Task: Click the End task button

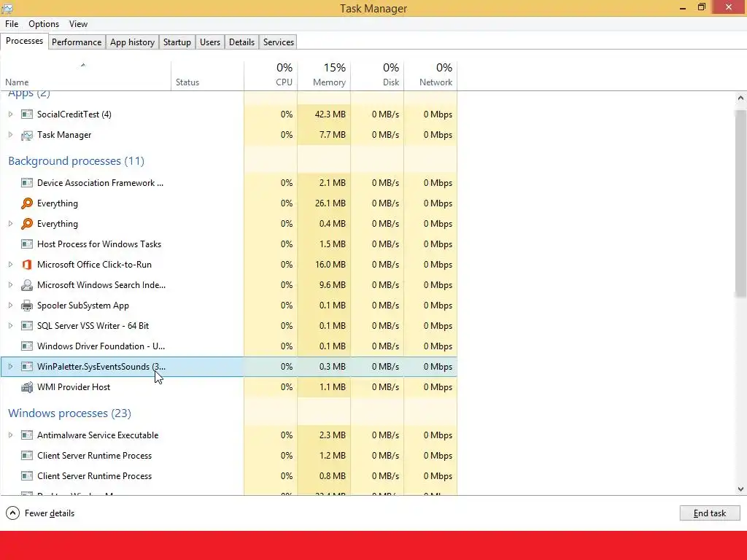Action: click(x=709, y=513)
